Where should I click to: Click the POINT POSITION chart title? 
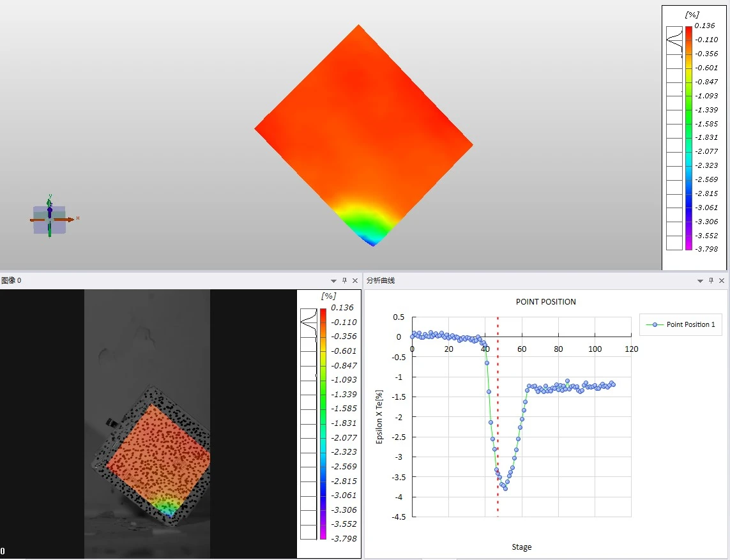click(545, 302)
